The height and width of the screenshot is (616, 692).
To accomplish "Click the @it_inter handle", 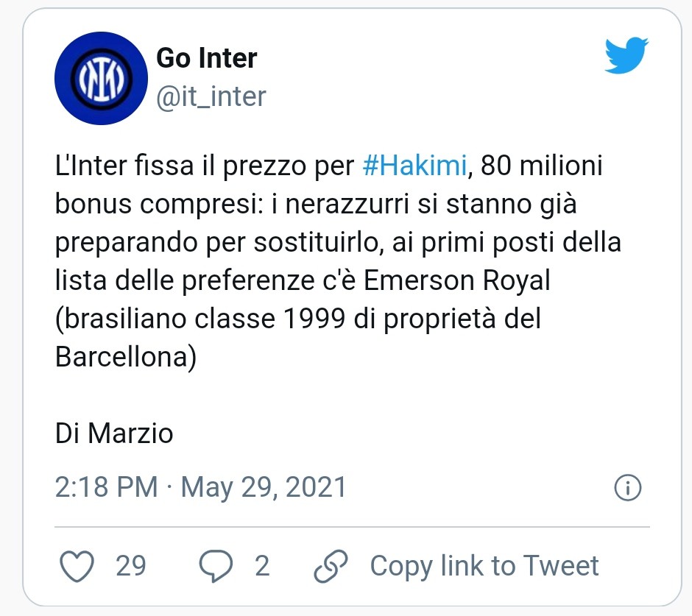I will click(x=211, y=96).
